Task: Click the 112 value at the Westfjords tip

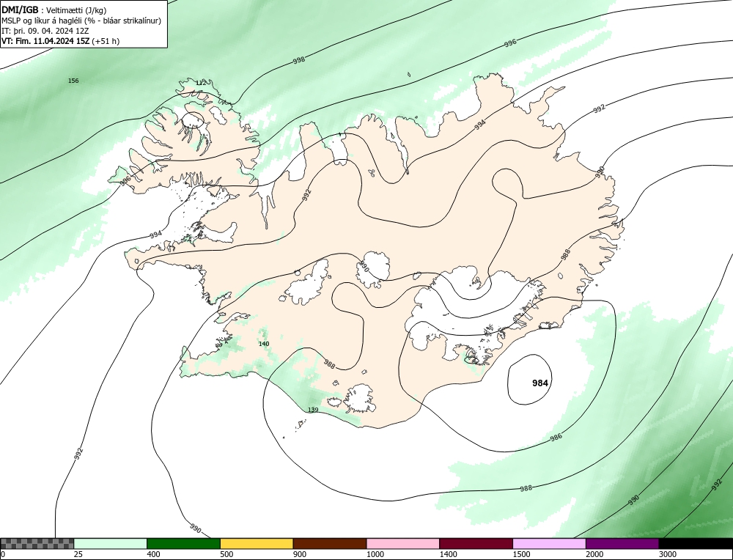Action: point(201,83)
